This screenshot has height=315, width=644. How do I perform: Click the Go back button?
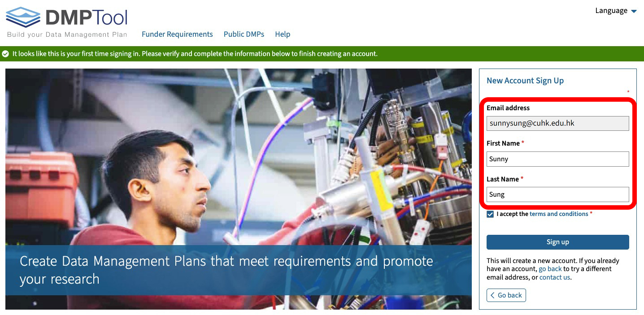[506, 295]
